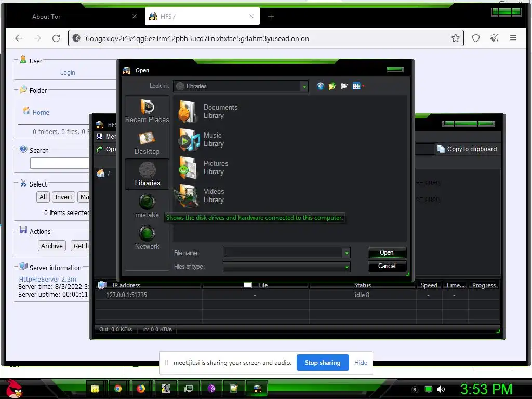The width and height of the screenshot is (532, 399).
Task: Open the HttpFileServer 2.3m link
Action: coord(47,279)
